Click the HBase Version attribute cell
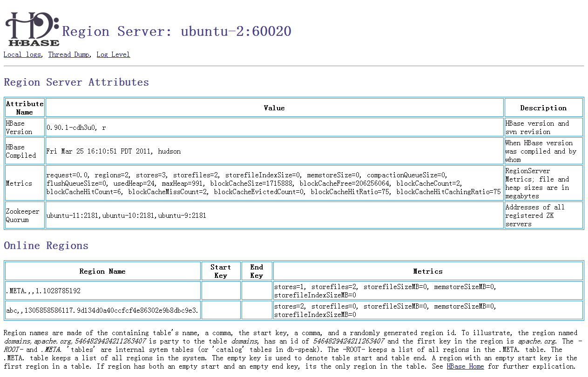588x377 pixels. [x=24, y=127]
